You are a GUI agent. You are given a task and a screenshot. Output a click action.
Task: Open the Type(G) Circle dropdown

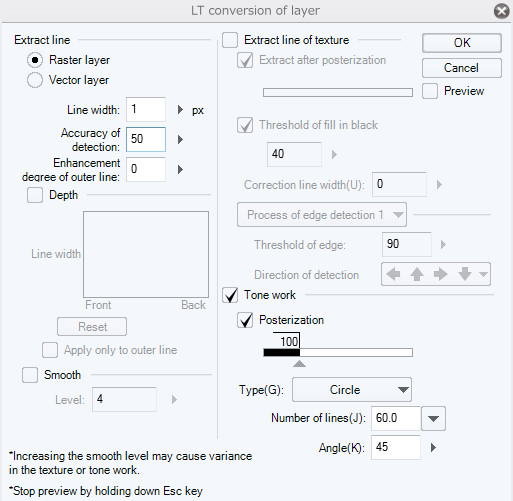click(352, 389)
